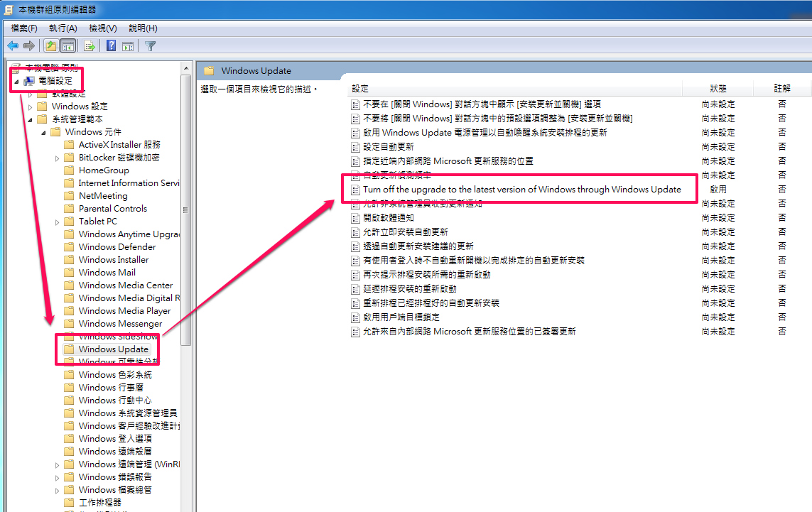Click the folder icon beside Windows Messenger
Screen dimensions: 812x512
(x=69, y=324)
